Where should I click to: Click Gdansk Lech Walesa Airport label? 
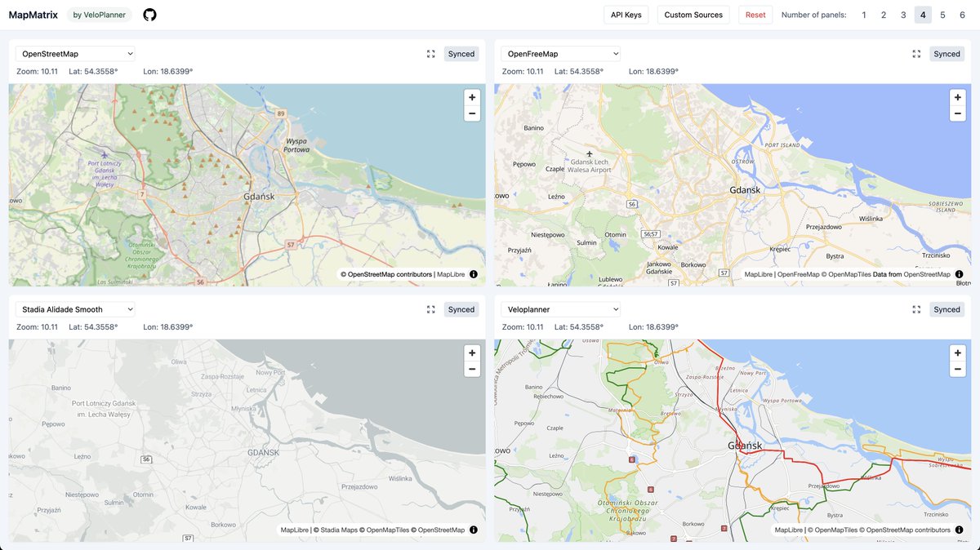(x=590, y=166)
